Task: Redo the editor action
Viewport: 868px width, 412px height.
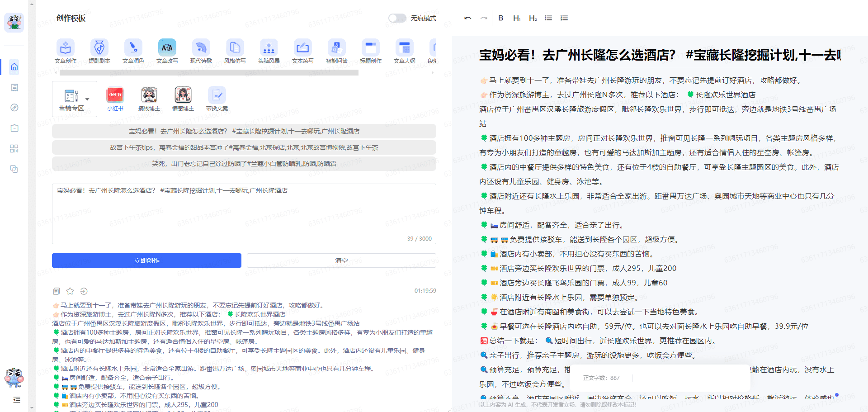Action: pyautogui.click(x=484, y=18)
